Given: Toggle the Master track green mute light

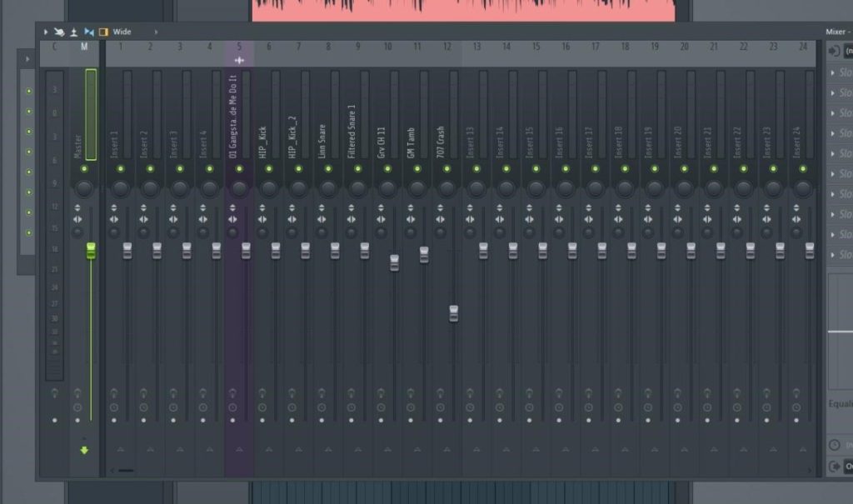Looking at the screenshot, I should 84,169.
